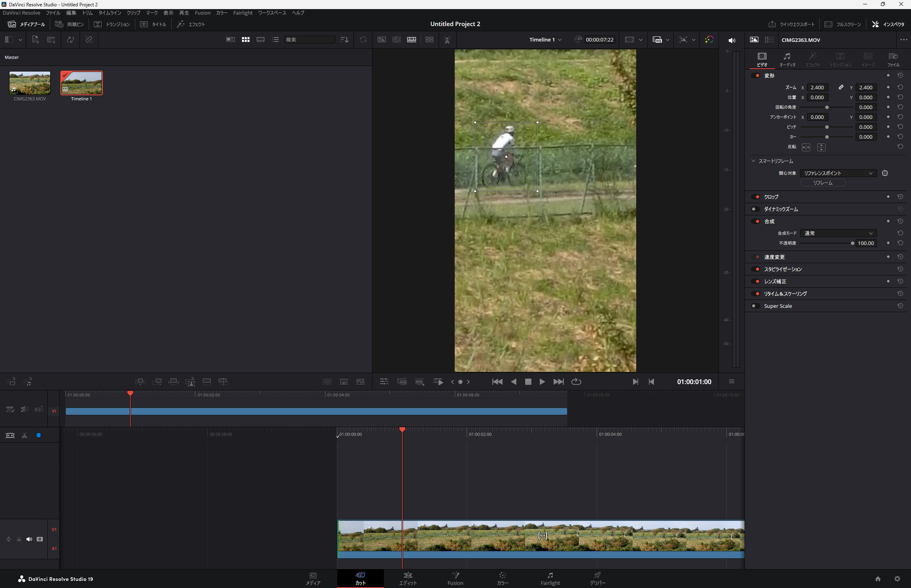Screen dimensions: 911x588
Task: Collapse the スマートリフレーム section
Action: click(753, 161)
